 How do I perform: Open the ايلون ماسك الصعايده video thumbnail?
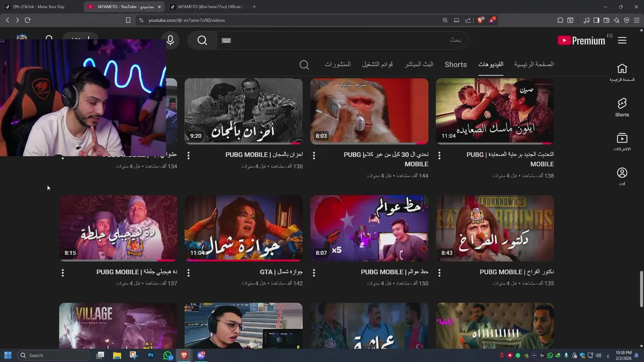[495, 111]
